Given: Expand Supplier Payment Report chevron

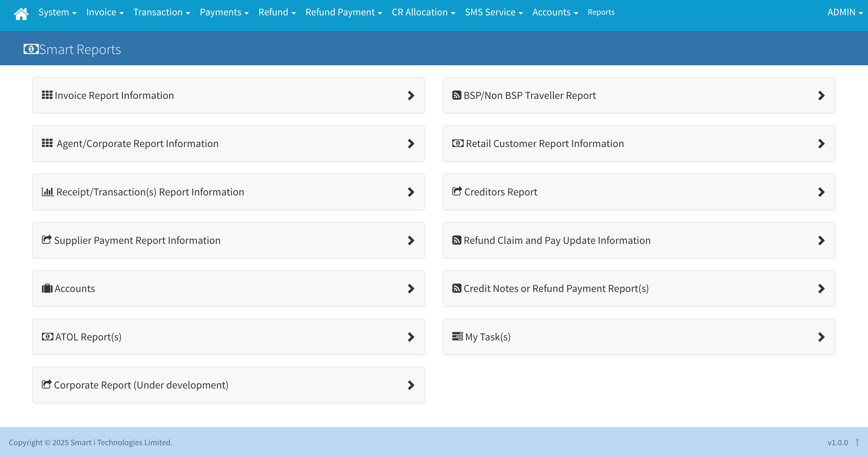Looking at the screenshot, I should pyautogui.click(x=411, y=240).
